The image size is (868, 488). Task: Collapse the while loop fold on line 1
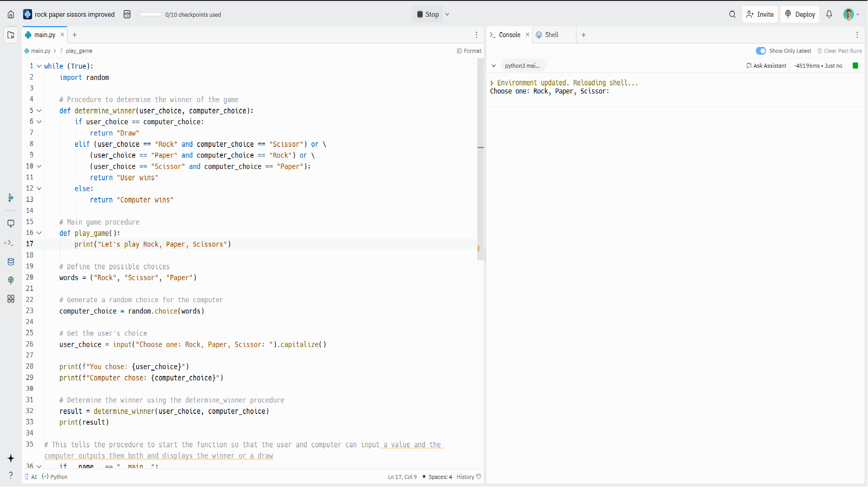pyautogui.click(x=39, y=66)
